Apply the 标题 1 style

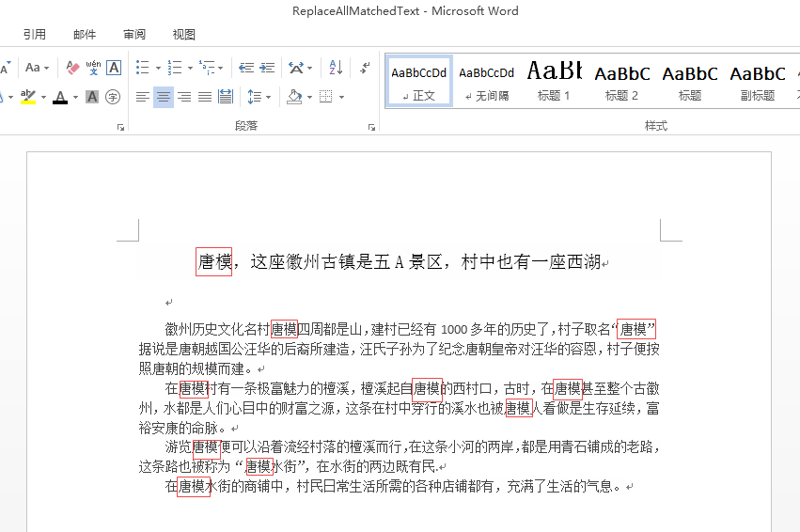(554, 80)
